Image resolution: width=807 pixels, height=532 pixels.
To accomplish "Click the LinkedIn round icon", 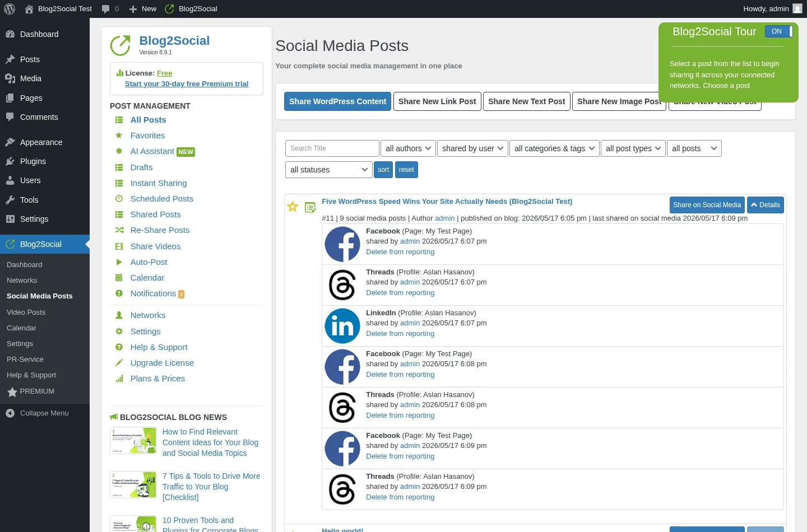I will (x=342, y=326).
